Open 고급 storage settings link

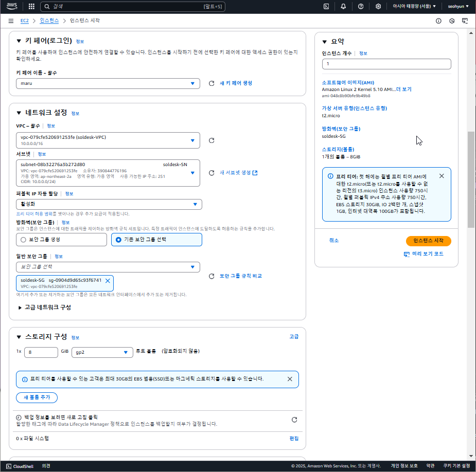click(x=294, y=337)
